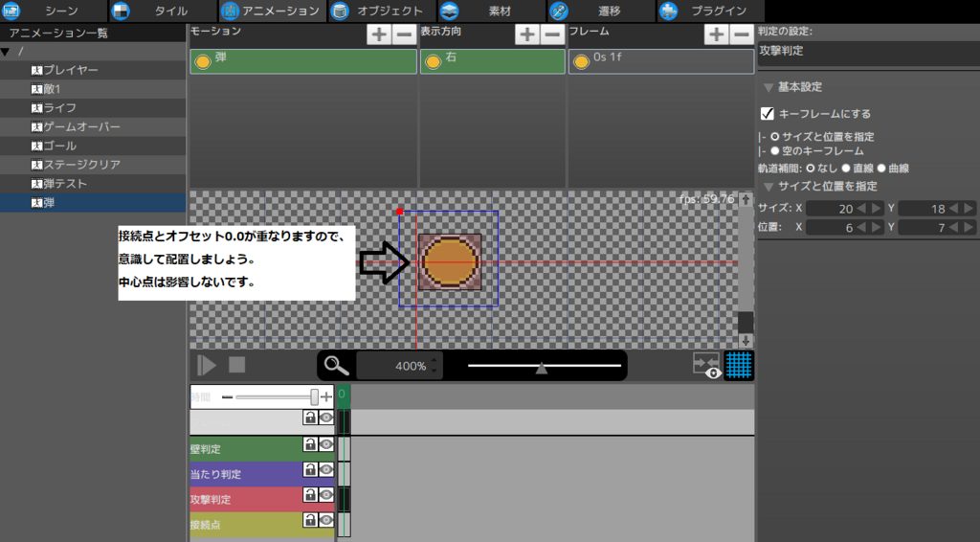Increase size Y with right arrow
Screen dimensions: 980x542
point(969,208)
